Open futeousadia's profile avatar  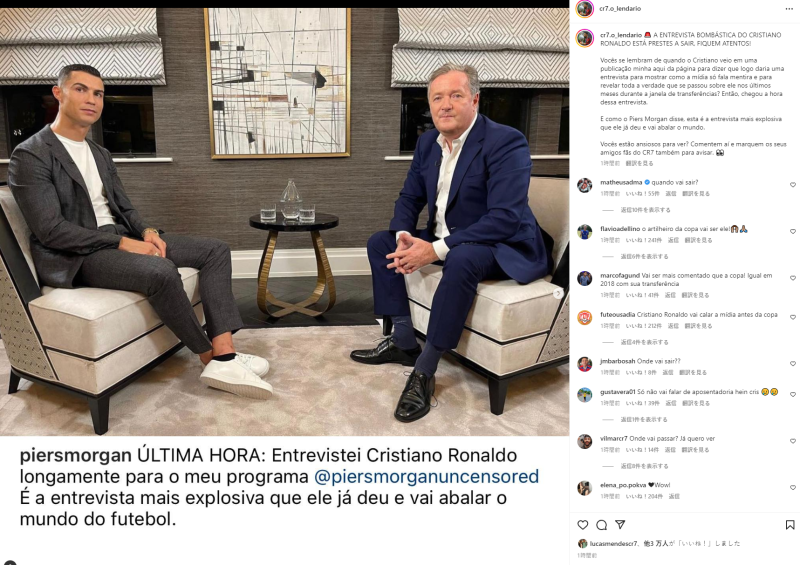[585, 317]
